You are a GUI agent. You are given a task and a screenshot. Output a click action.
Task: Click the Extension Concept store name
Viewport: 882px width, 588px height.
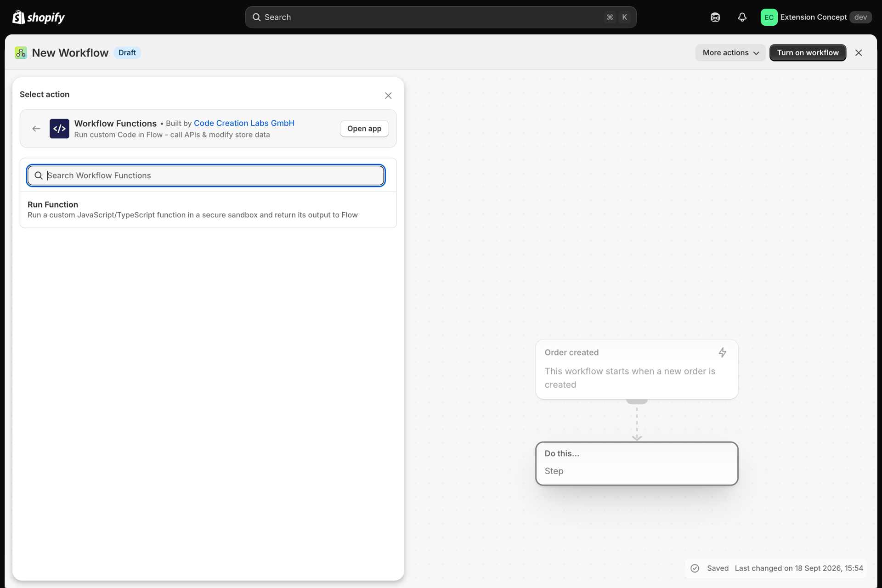tap(813, 17)
